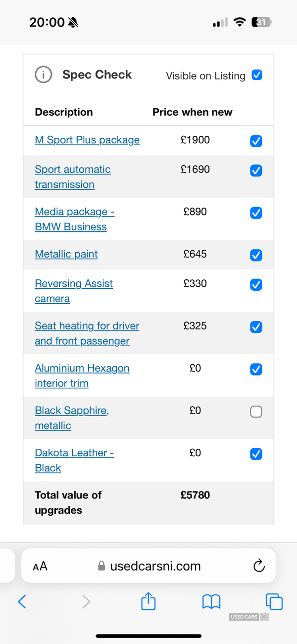Open Safari bookmarks
297x644 pixels.
(211, 602)
